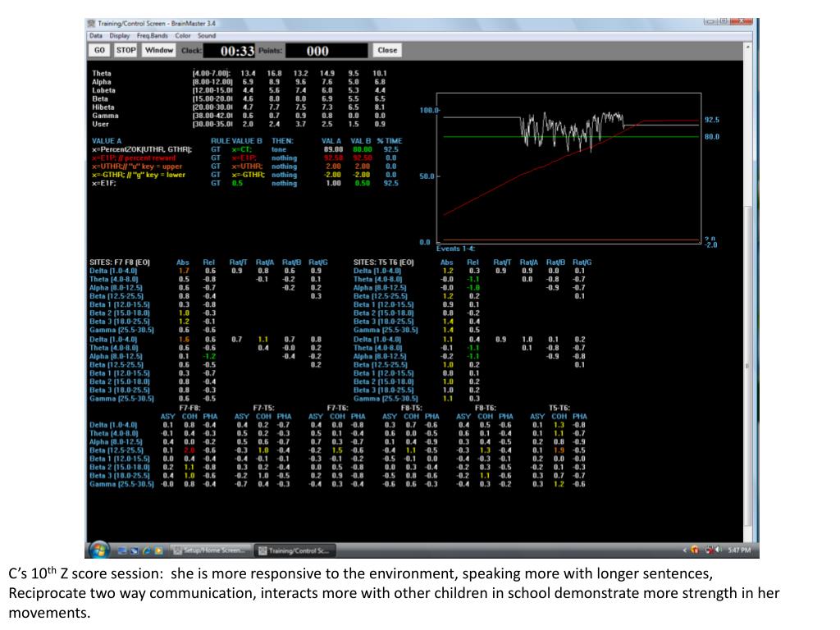Viewport: 840px width, 630px height.
Task: Click the Events 1-4 label under graph
Action: point(455,249)
